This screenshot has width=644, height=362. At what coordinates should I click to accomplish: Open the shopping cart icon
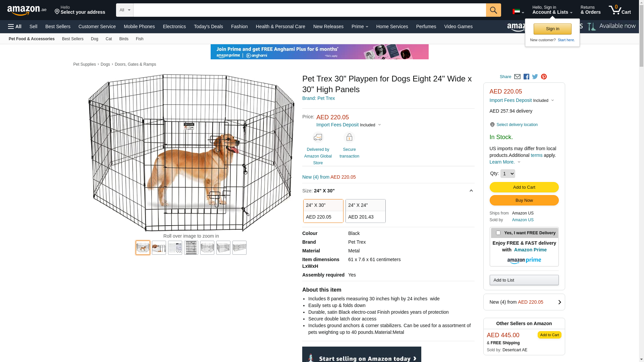coord(620,10)
